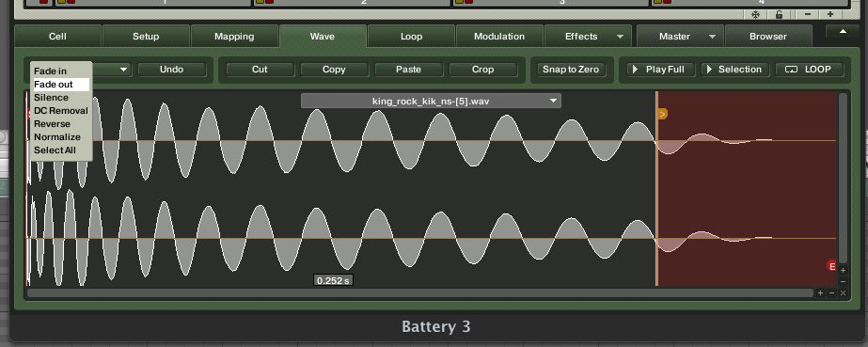Click Play Full to audition the sample
The image size is (868, 347).
(660, 70)
